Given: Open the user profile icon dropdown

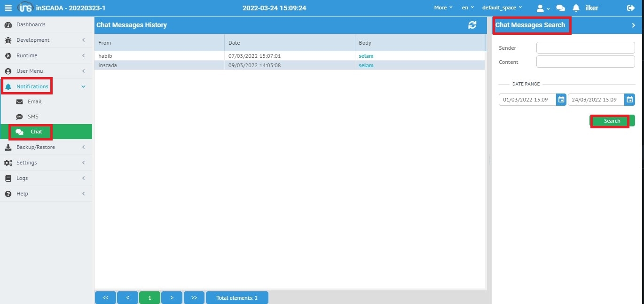Looking at the screenshot, I should coord(542,8).
